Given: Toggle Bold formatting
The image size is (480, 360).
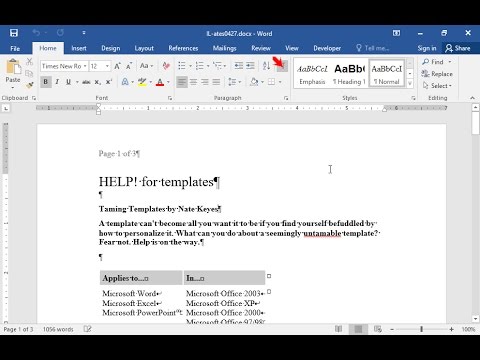Looking at the screenshot, I should [46, 82].
